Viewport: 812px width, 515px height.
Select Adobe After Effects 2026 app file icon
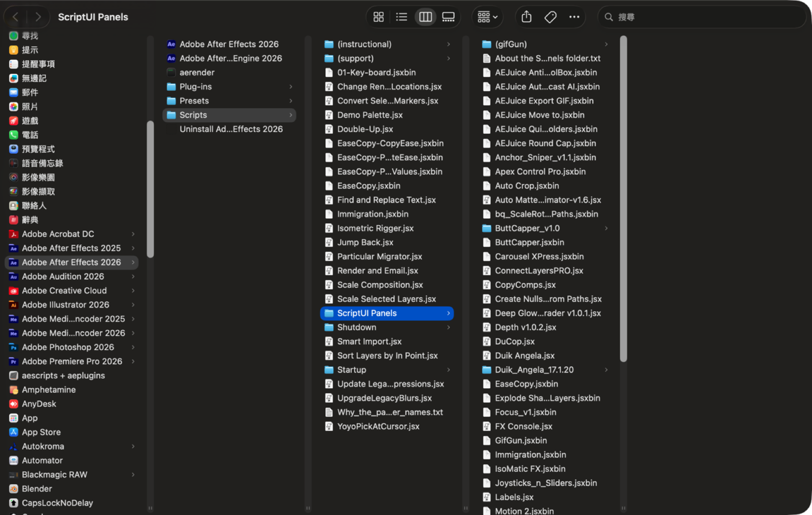click(172, 45)
